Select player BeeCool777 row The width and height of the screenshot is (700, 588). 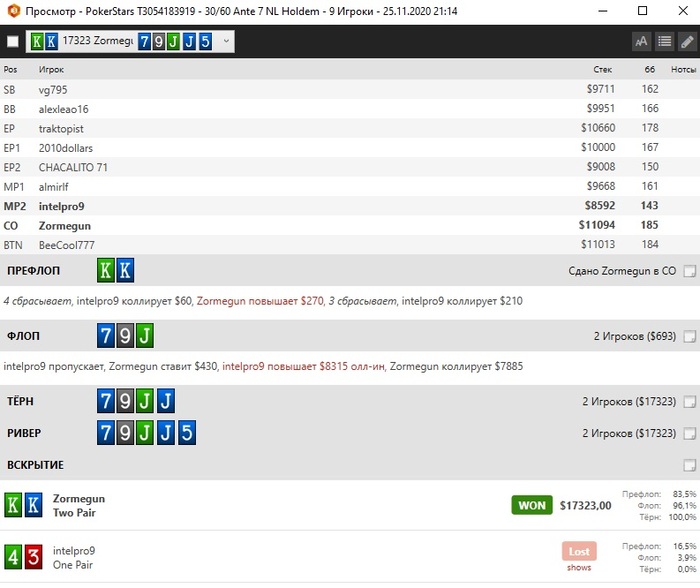[x=350, y=245]
